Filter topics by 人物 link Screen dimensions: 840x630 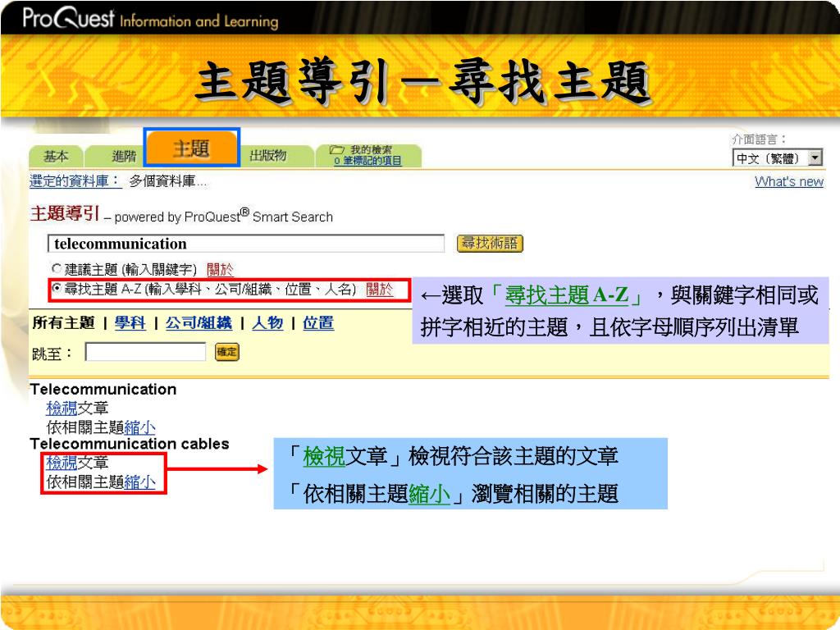[x=267, y=322]
